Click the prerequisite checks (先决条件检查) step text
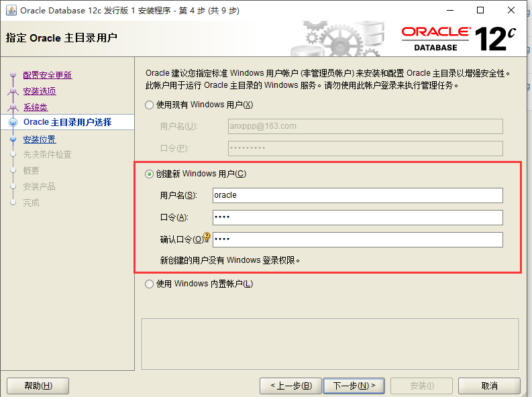Screen dimensions: 532x397 tap(47, 155)
